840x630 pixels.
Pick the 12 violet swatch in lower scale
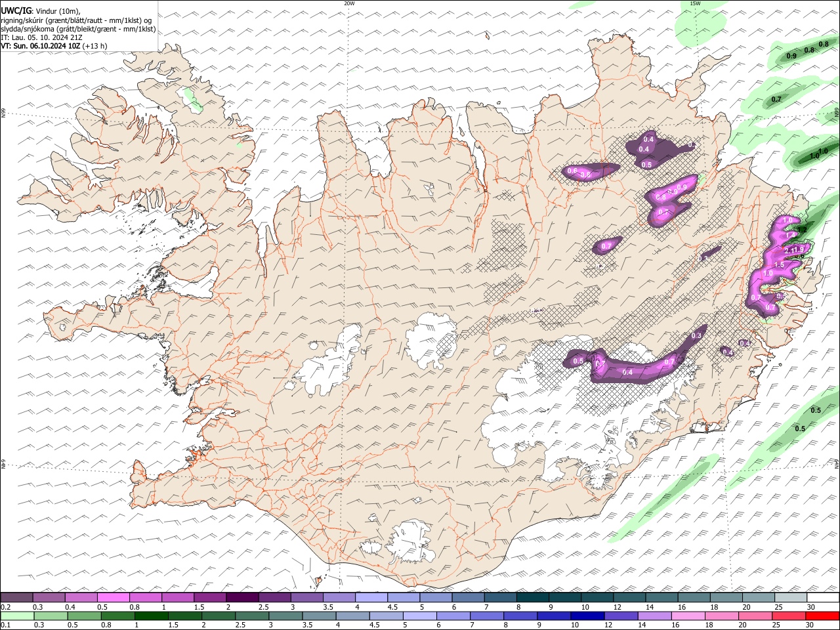tap(621, 616)
